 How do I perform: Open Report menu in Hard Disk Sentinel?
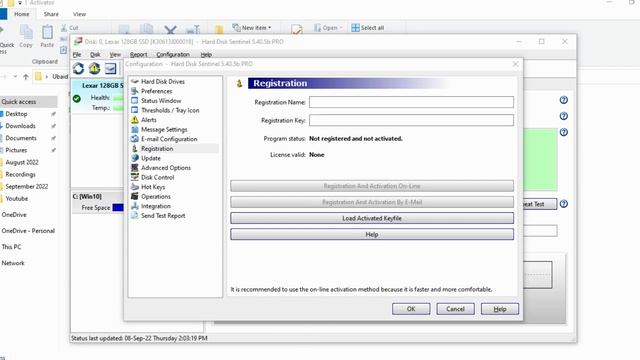[x=138, y=54]
